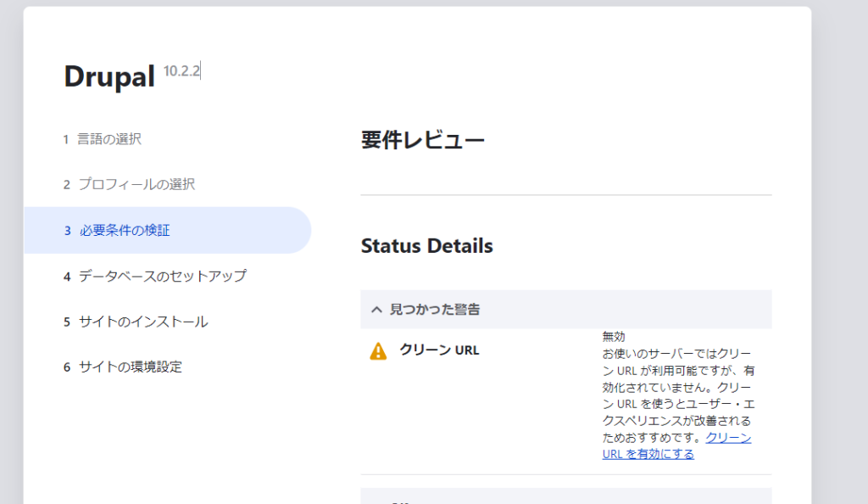Choose step 5 サイトのインストール
This screenshot has width=868, height=504.
tap(143, 322)
